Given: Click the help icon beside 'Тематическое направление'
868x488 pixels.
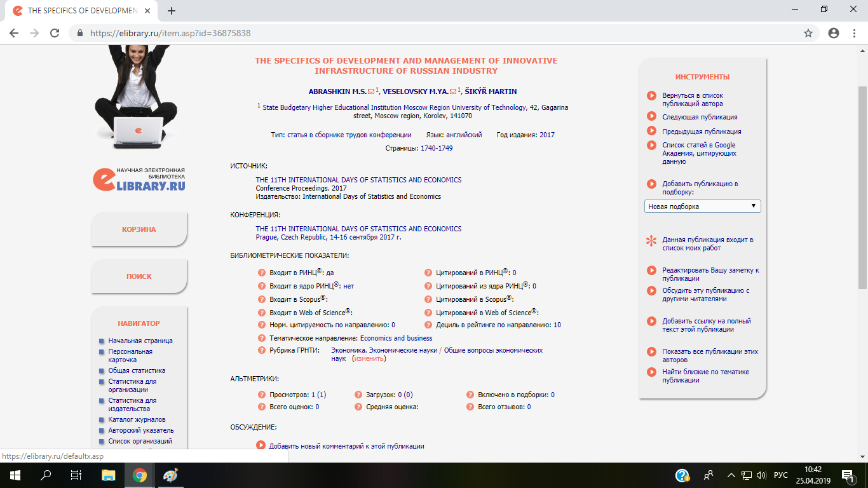Looking at the screenshot, I should [x=261, y=338].
